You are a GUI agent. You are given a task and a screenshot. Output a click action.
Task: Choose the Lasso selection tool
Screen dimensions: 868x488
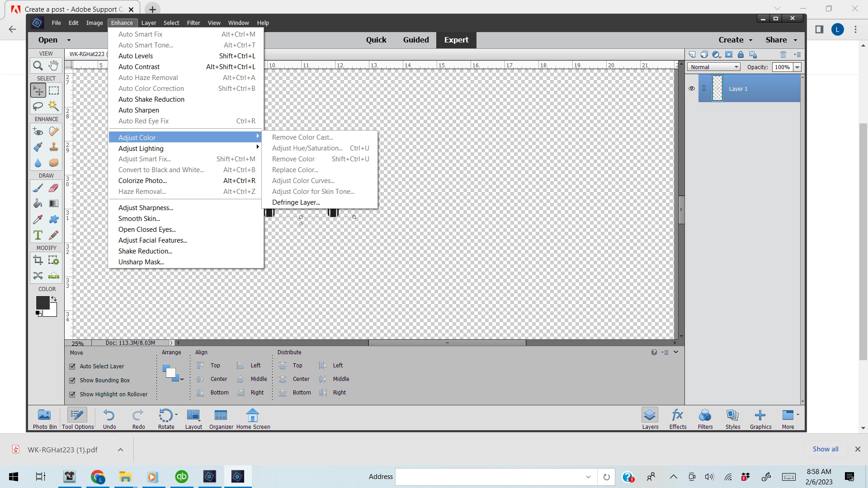tap(38, 106)
